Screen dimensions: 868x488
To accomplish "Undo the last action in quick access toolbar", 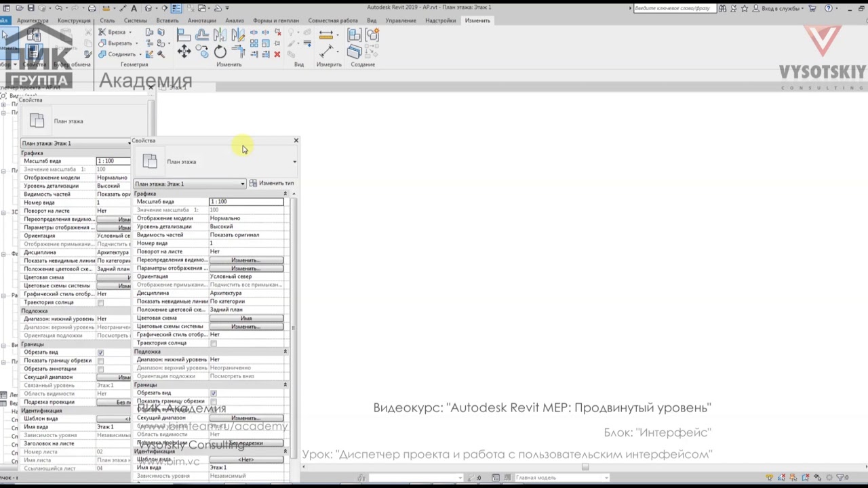I will pyautogui.click(x=58, y=8).
